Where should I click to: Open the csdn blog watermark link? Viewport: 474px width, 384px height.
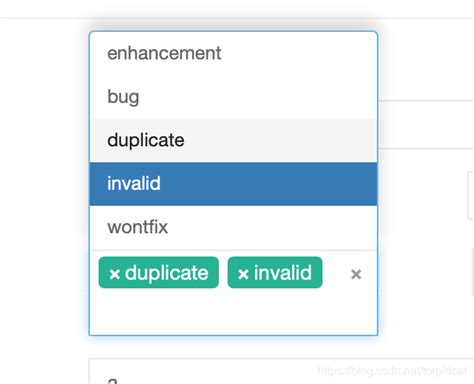[392, 371]
